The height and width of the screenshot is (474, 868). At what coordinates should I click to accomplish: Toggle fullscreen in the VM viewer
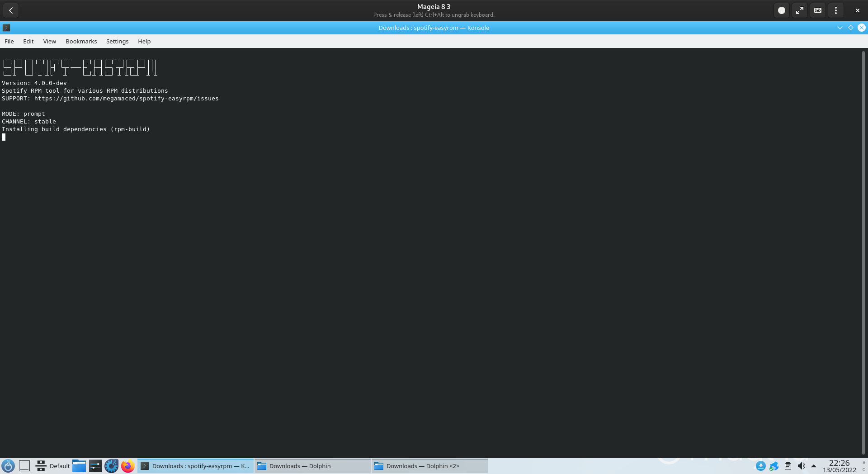(799, 10)
